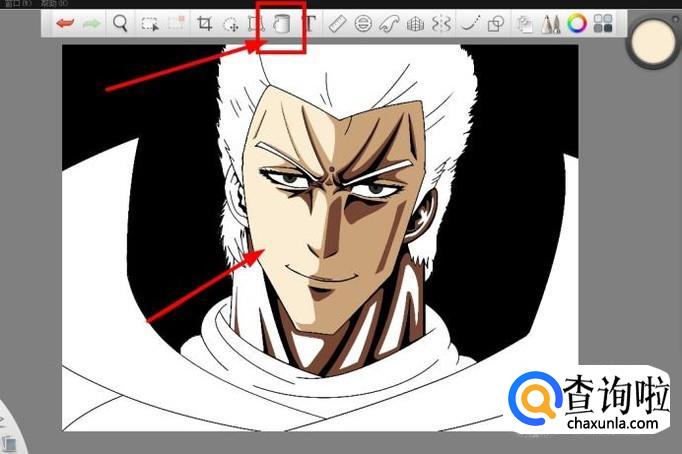Screen dimensions: 682x454
Task: Select the Distort transform tool
Action: (256, 23)
